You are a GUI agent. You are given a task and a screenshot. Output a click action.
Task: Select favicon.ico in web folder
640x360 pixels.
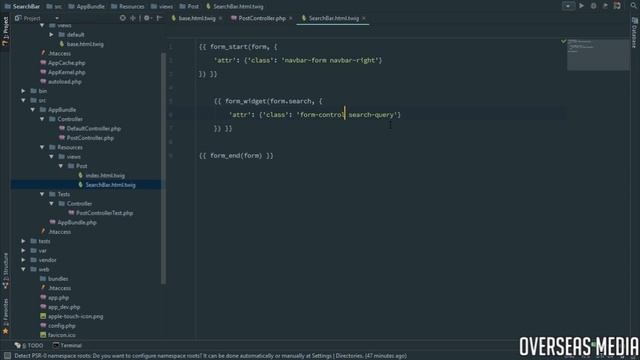58,335
